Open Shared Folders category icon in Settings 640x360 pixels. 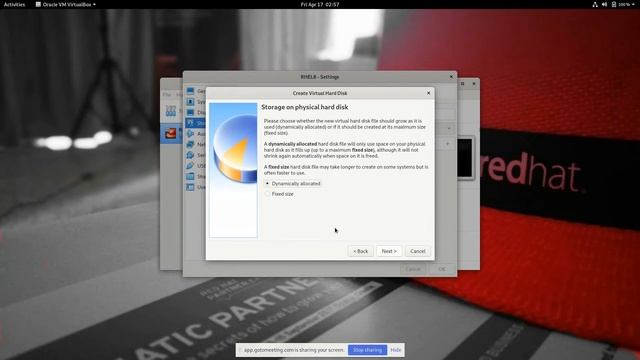coord(191,176)
